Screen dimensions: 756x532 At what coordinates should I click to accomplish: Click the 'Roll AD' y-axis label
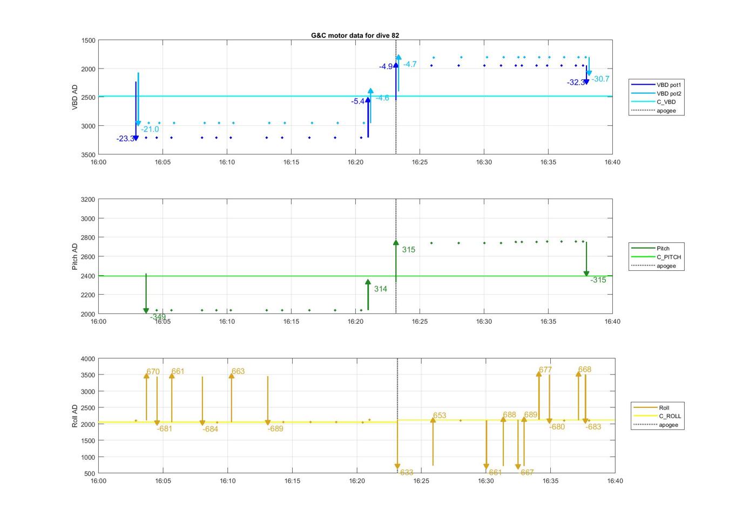tap(75, 415)
